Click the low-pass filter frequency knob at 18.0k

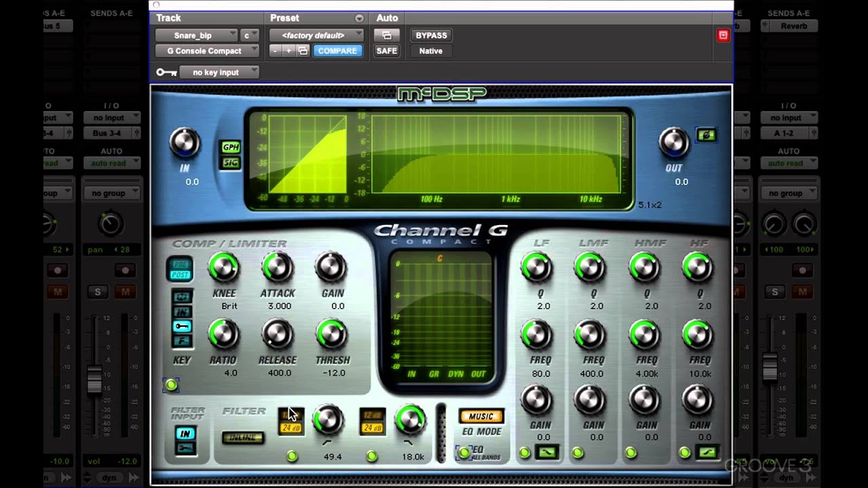(410, 420)
